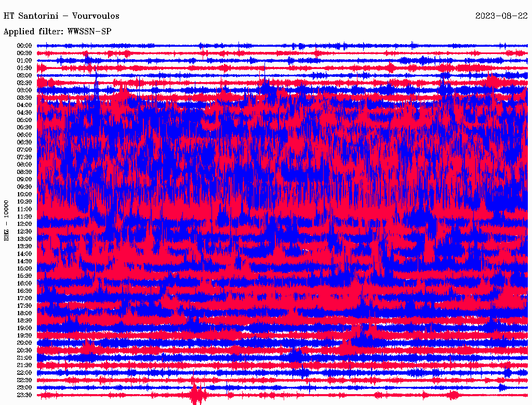Click the 22:30 time label
Viewport: 532px width, 405px height.
coord(24,380)
